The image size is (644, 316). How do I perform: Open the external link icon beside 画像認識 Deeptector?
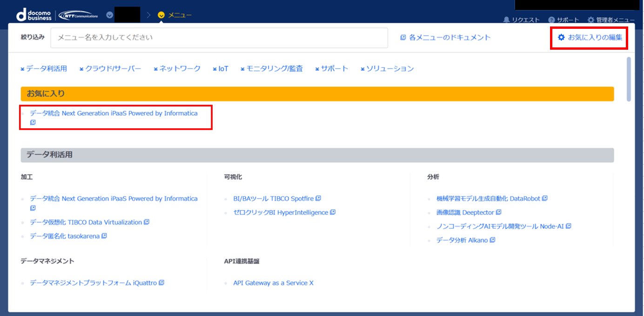[499, 212]
